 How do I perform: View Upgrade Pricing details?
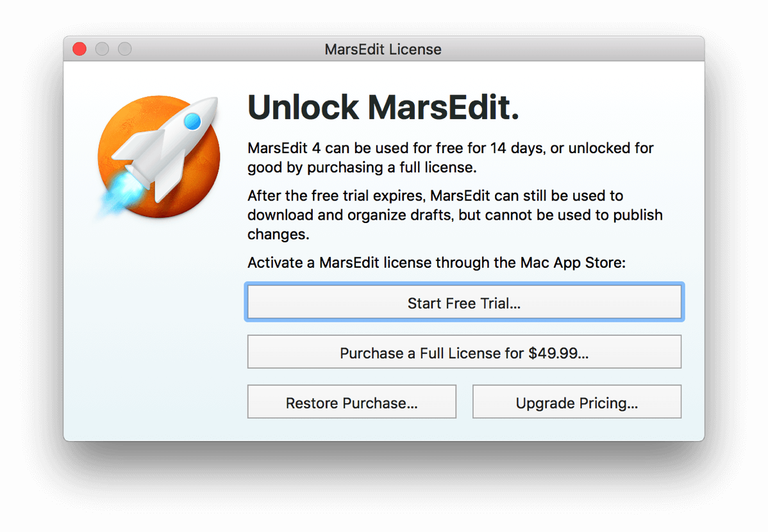pos(576,402)
